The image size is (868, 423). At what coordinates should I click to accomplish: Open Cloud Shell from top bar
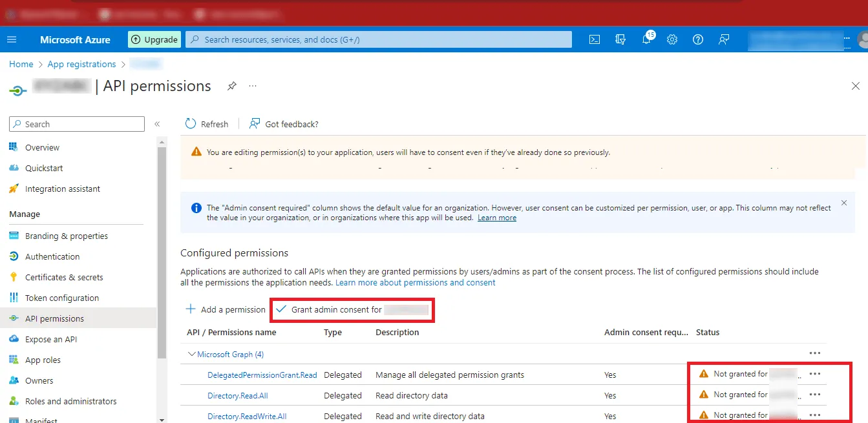[595, 39]
